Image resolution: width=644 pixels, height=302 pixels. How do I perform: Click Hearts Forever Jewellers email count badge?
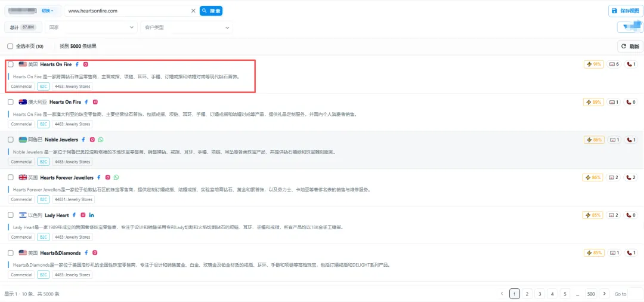tap(614, 177)
